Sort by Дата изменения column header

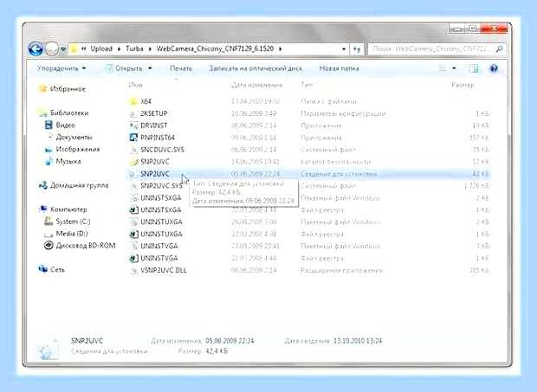click(257, 85)
